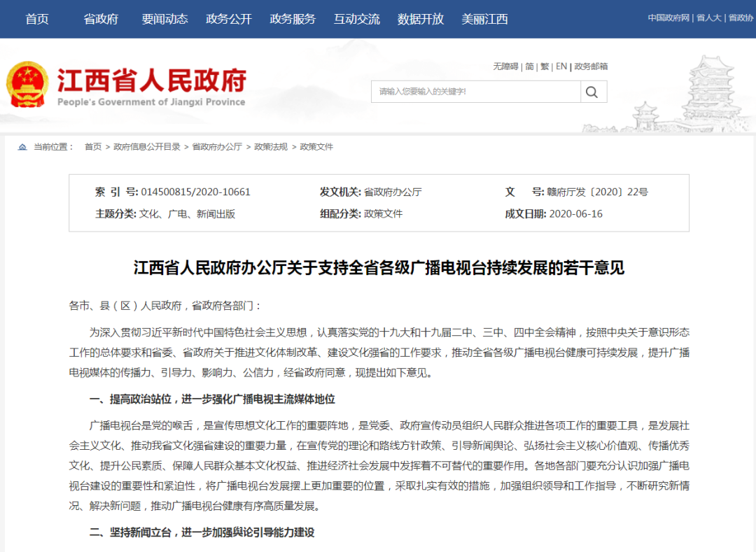Open the 美丽江西 menu item
This screenshot has width=756, height=552.
click(484, 19)
